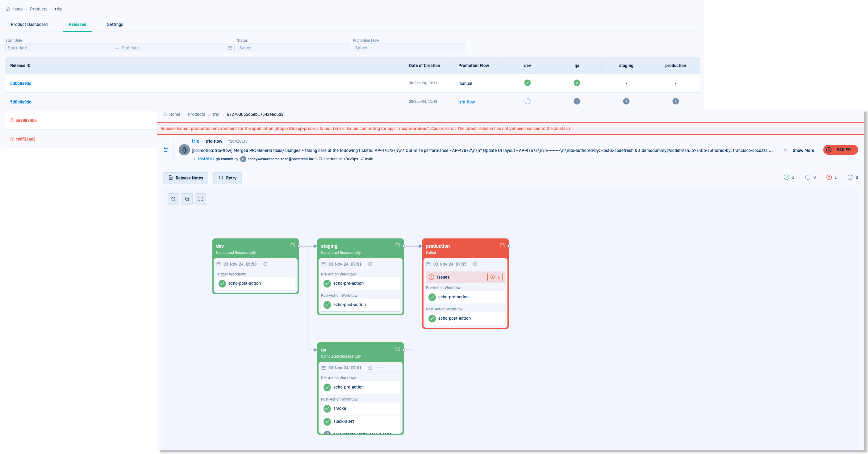This screenshot has width=868, height=454.
Task: Open staging environment external link icon
Action: 397,245
